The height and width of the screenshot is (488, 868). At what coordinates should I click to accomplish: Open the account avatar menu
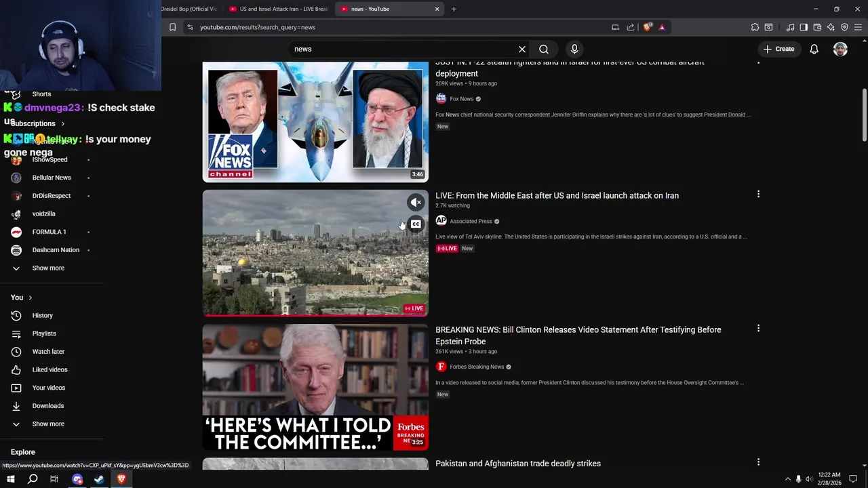pyautogui.click(x=840, y=49)
